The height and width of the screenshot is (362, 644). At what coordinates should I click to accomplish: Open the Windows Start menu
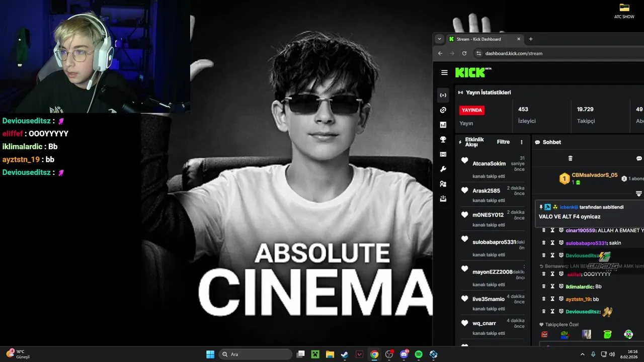pos(210,354)
